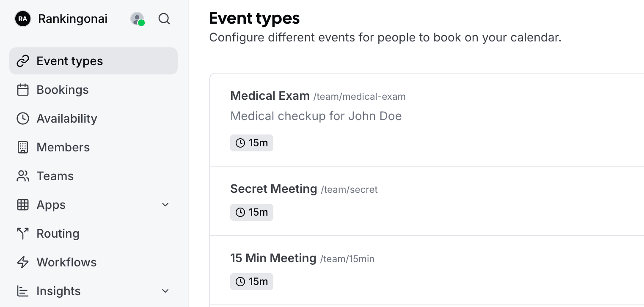Expand the Insights submenu chevron
The image size is (644, 307).
coord(165,291)
